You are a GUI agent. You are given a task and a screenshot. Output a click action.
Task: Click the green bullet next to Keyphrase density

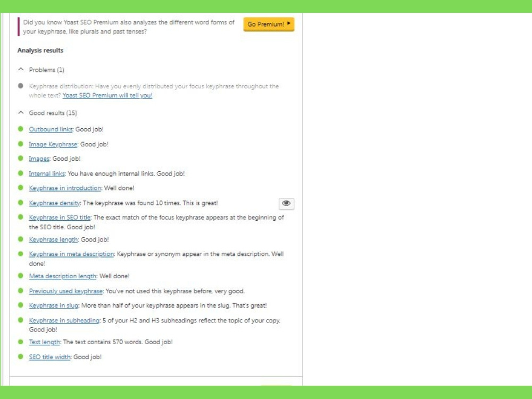point(21,203)
